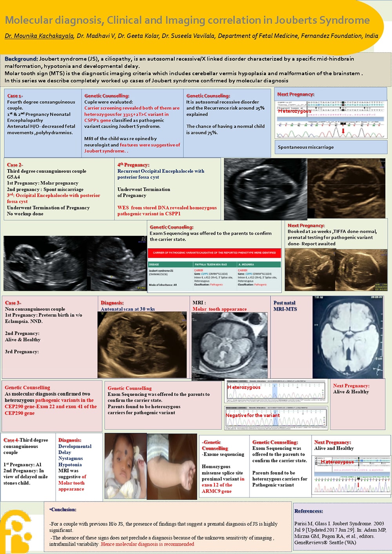Select the poster title text

coord(187,20)
